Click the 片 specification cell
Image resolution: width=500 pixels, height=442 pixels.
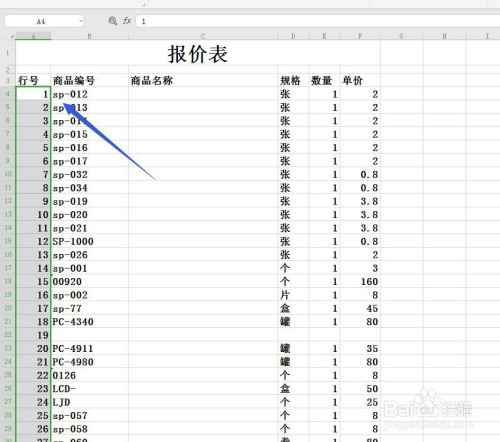293,295
